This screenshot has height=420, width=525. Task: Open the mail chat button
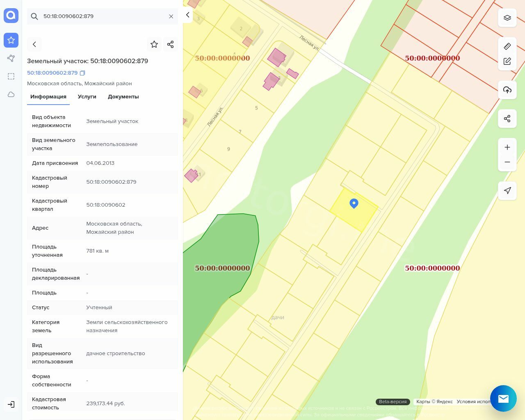click(x=503, y=398)
